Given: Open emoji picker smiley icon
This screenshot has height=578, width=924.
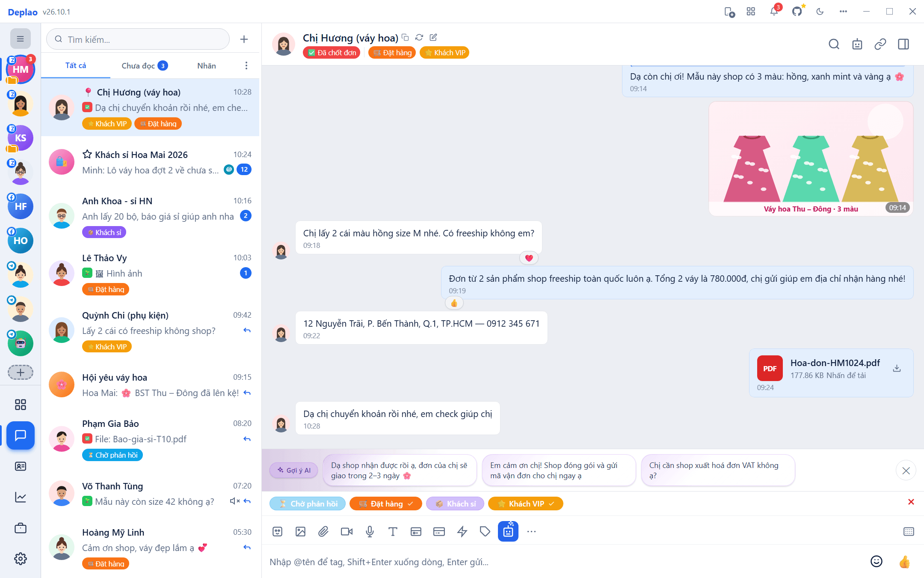Looking at the screenshot, I should point(877,562).
